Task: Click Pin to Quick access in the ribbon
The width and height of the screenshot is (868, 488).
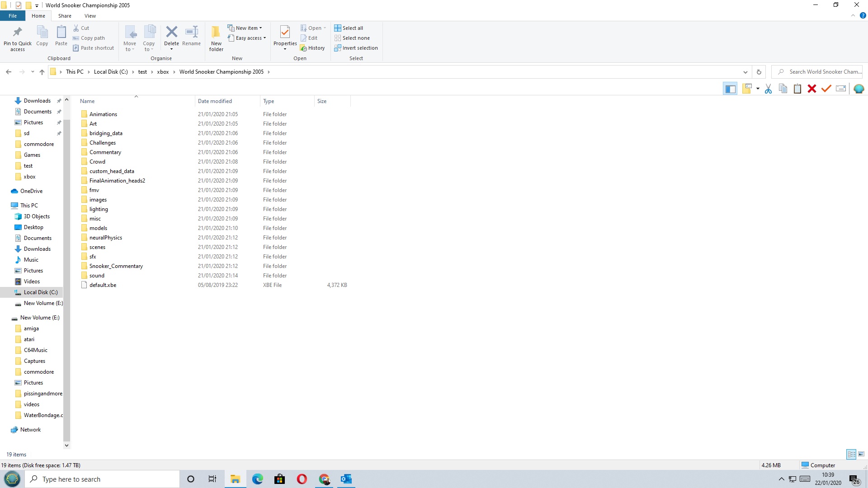Action: (18, 38)
